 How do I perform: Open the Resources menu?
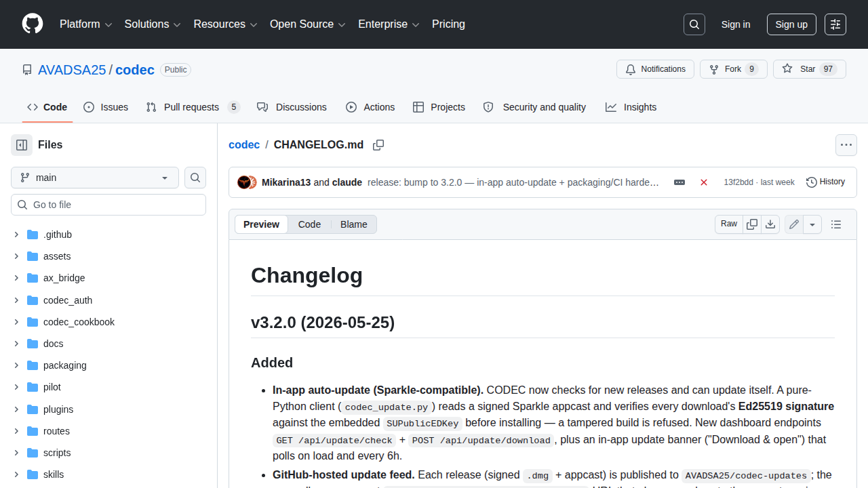(225, 24)
